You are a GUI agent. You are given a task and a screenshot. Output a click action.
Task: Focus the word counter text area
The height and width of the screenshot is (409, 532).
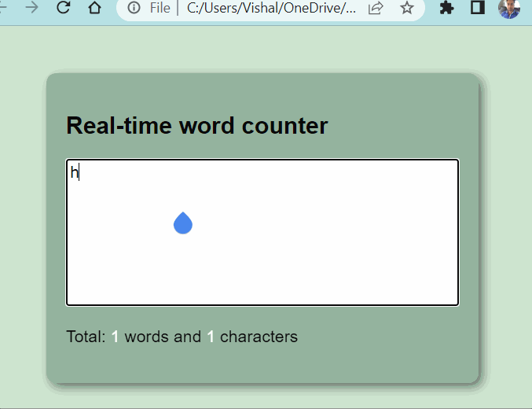(x=262, y=232)
